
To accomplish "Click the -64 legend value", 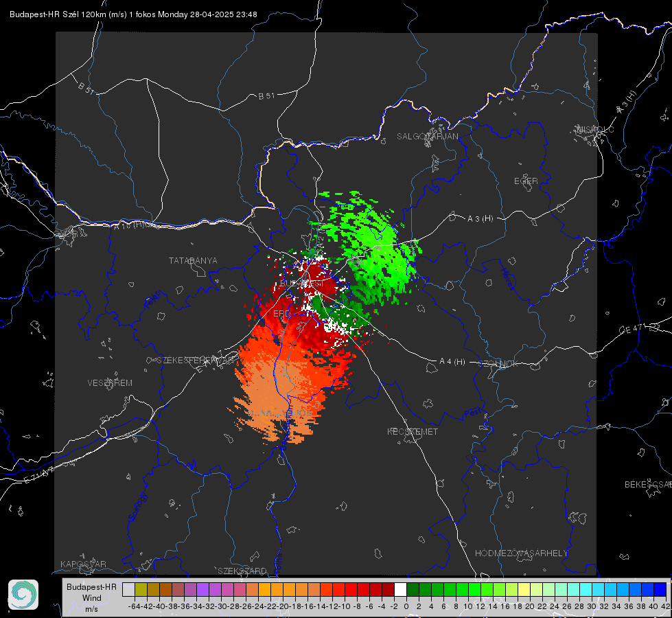I will 134,606.
